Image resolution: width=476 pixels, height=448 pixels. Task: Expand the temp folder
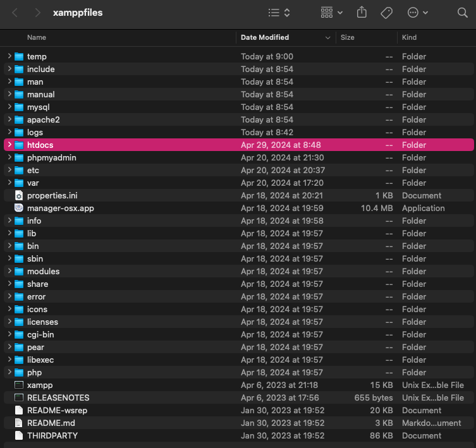9,56
